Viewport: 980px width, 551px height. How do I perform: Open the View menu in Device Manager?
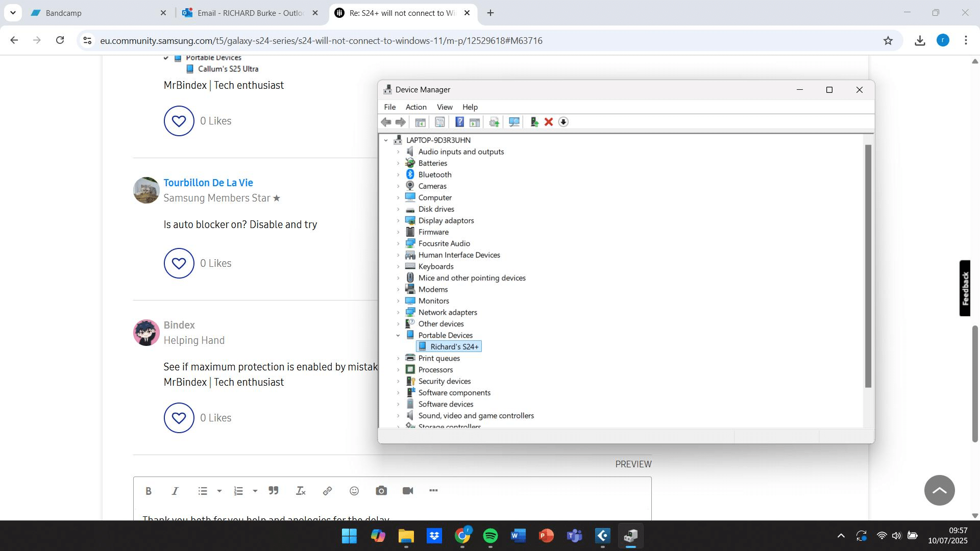coord(445,107)
